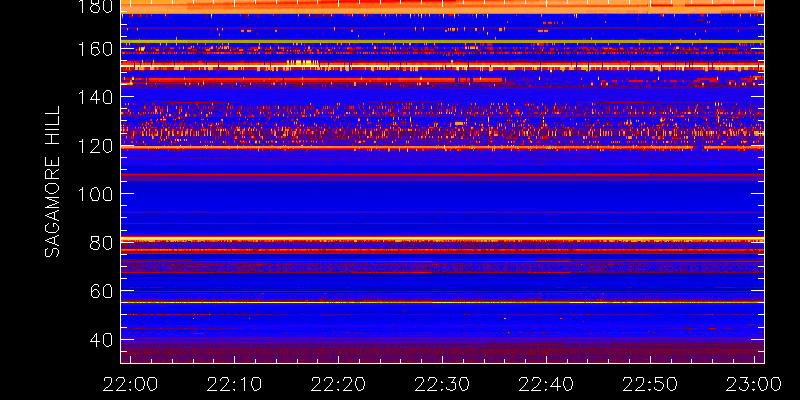Click the 22:10 time axis label
The image size is (800, 400).
[234, 384]
